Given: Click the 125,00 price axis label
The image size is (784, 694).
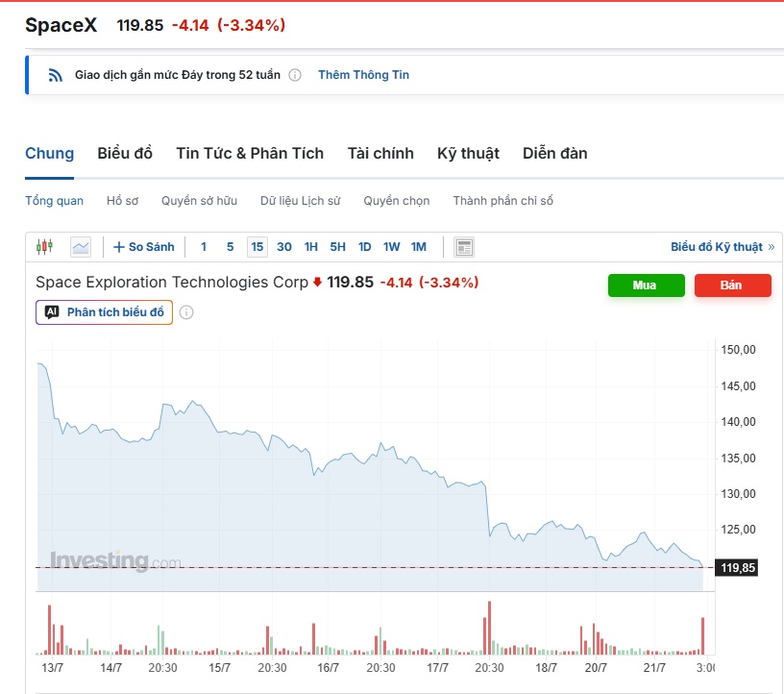Looking at the screenshot, I should tap(738, 530).
